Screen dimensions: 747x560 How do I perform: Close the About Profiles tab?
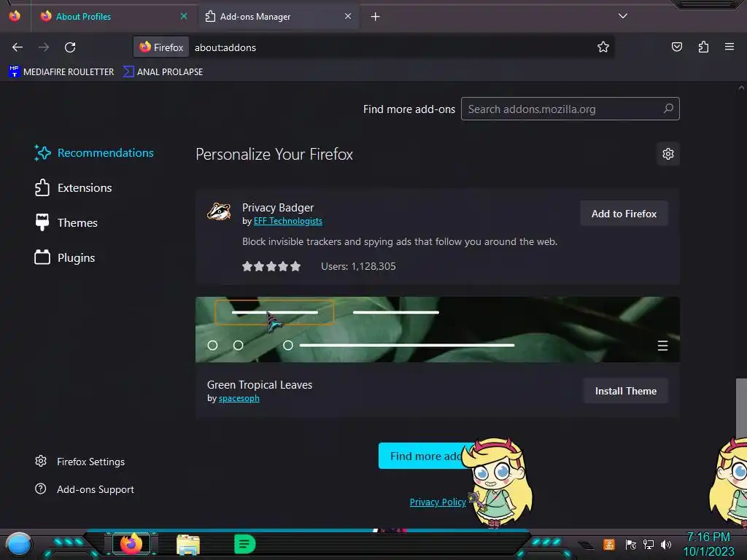click(183, 16)
